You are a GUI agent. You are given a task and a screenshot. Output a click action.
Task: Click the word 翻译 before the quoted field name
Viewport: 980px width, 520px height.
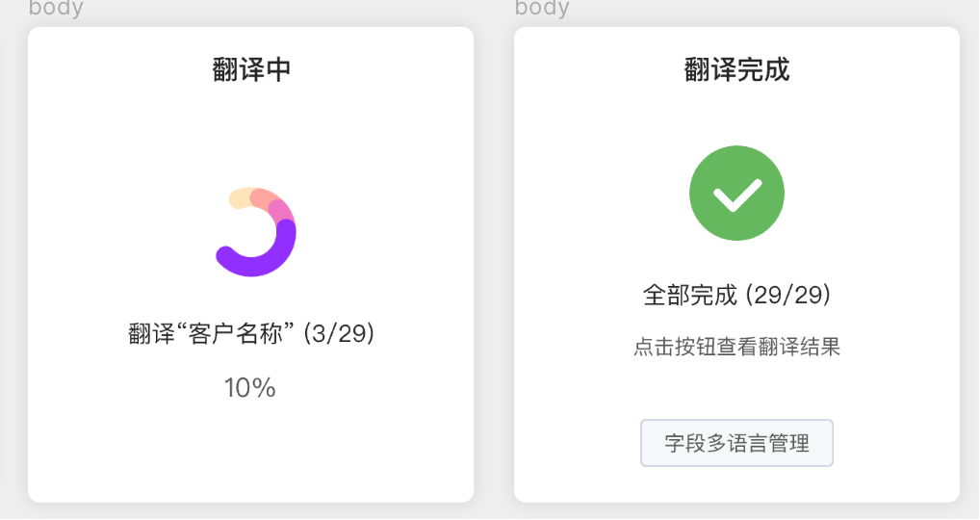pyautogui.click(x=149, y=334)
